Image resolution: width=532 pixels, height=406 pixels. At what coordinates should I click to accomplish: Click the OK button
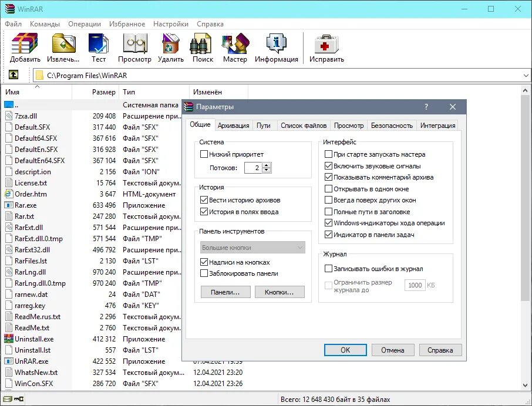tap(345, 350)
